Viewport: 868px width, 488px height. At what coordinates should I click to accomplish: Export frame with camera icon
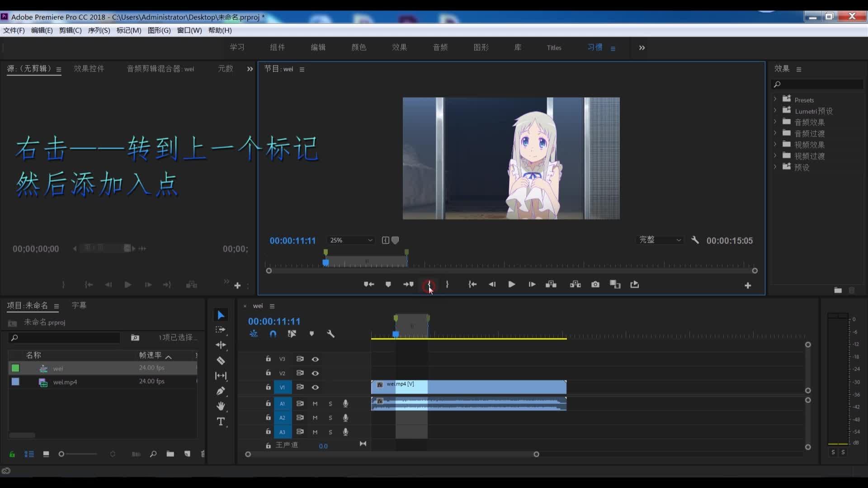(595, 284)
